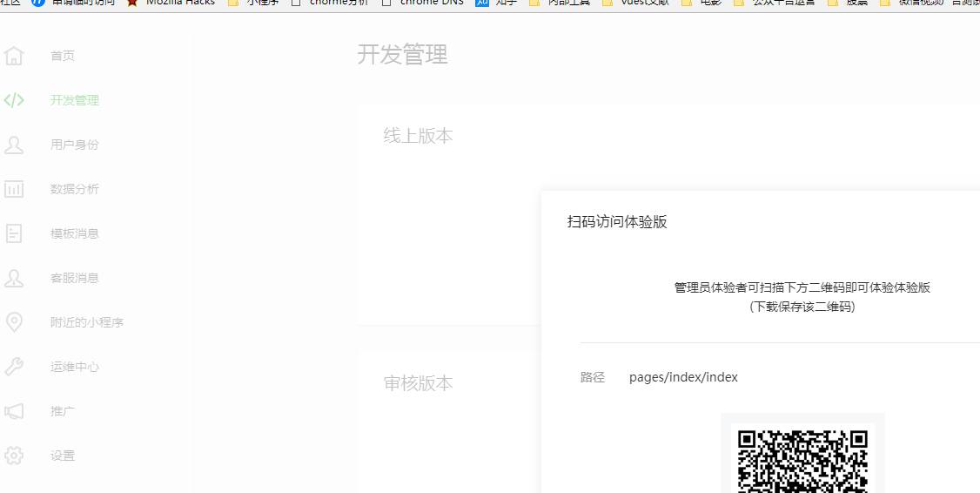Viewport: 980px width, 493px height.
Task: Click the home house icon in sidebar
Action: coord(14,56)
